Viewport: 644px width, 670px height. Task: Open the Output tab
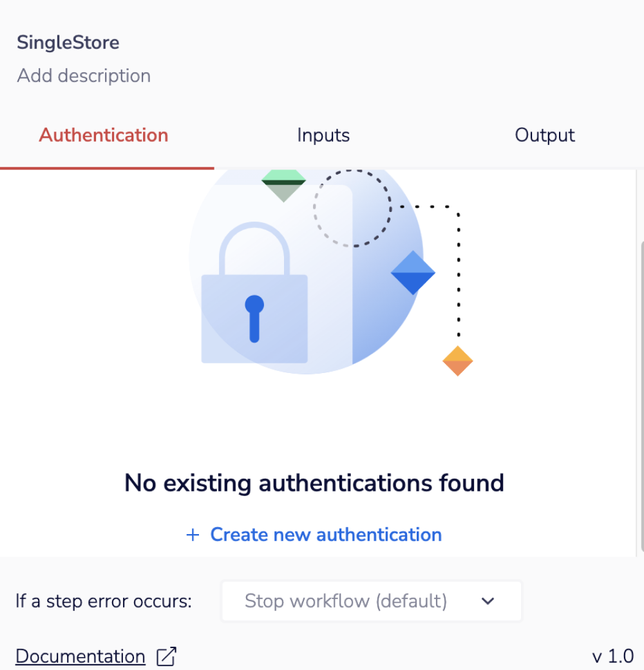tap(544, 135)
